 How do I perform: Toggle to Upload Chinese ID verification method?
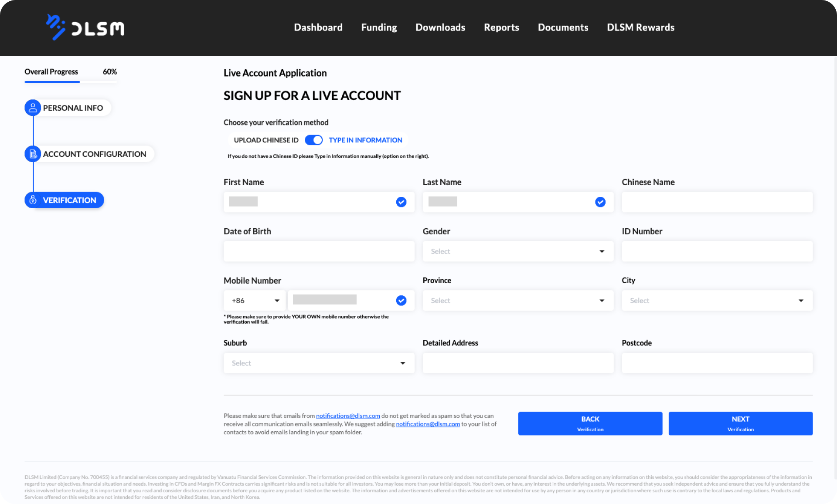265,140
